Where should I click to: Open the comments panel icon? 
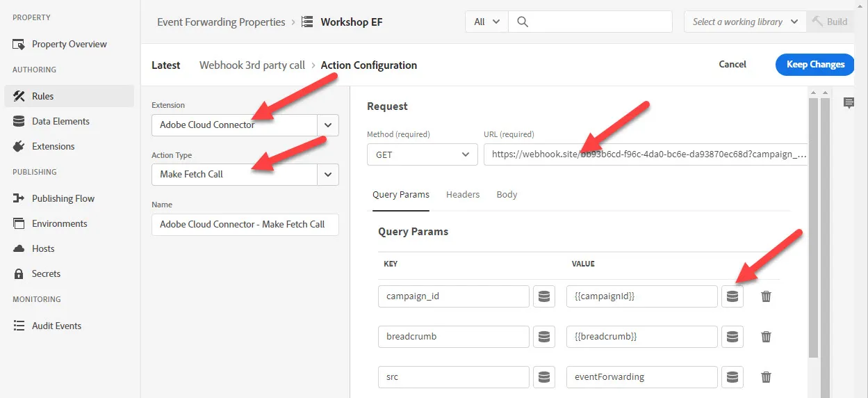click(x=849, y=103)
